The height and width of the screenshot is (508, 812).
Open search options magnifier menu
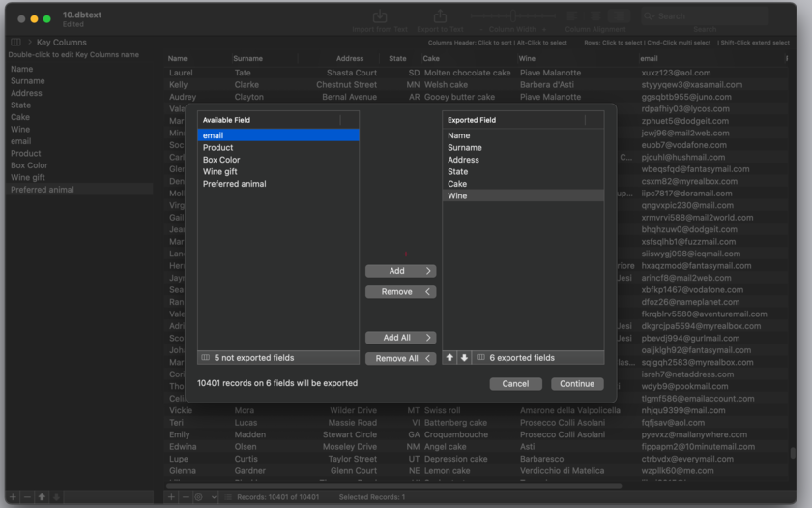click(650, 16)
